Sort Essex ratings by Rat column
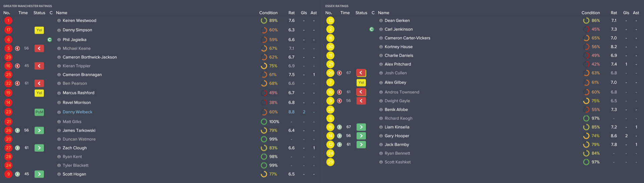644x183 pixels. pos(614,13)
